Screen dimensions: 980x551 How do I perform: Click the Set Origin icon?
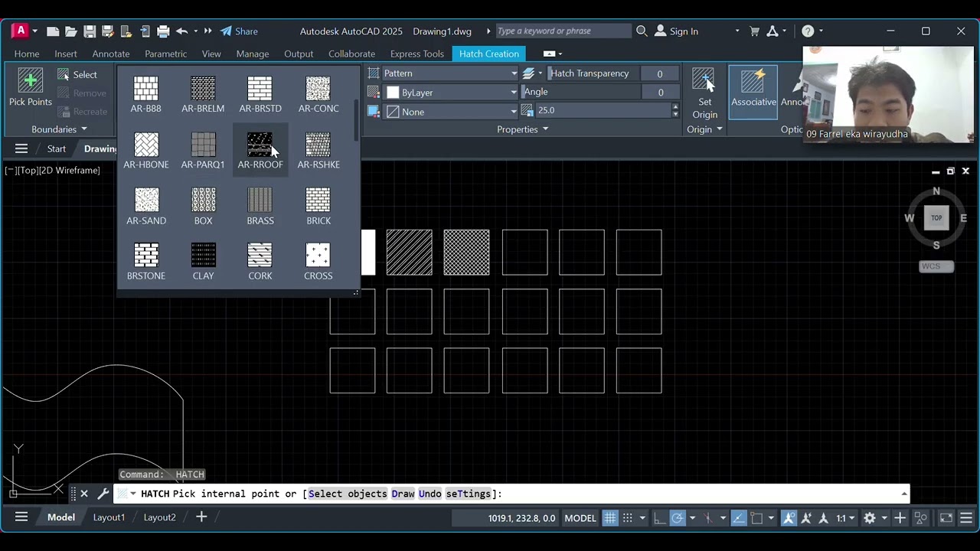(704, 94)
